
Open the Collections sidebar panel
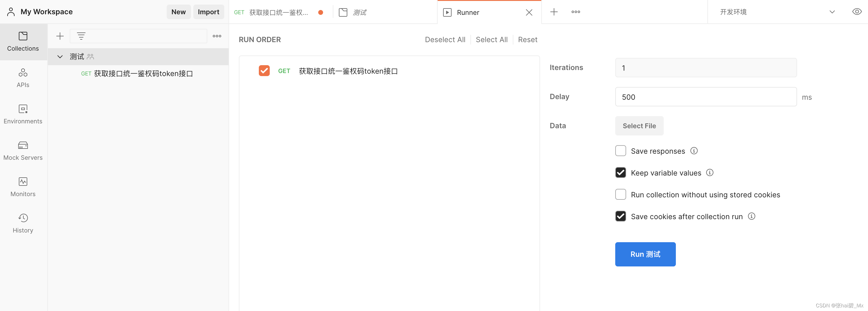pos(23,42)
